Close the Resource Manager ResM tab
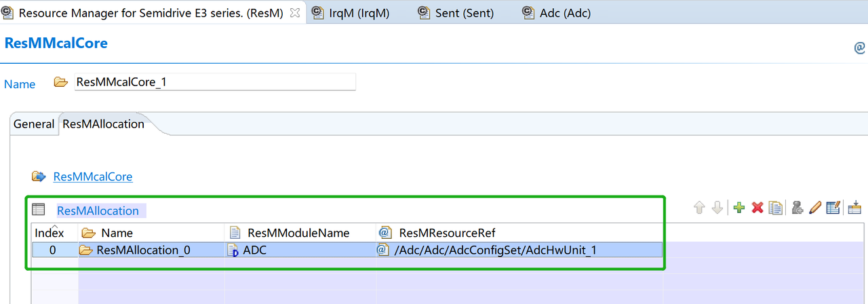Image resolution: width=868 pixels, height=304 pixels. click(295, 13)
